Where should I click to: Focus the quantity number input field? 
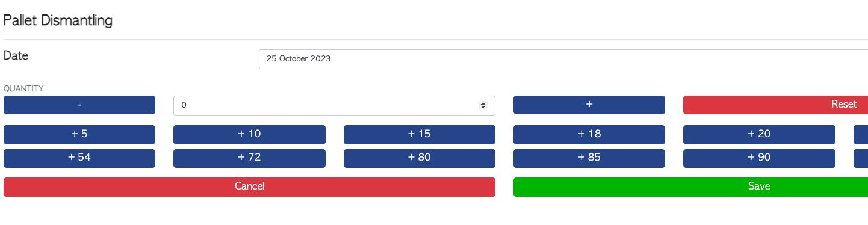[334, 105]
